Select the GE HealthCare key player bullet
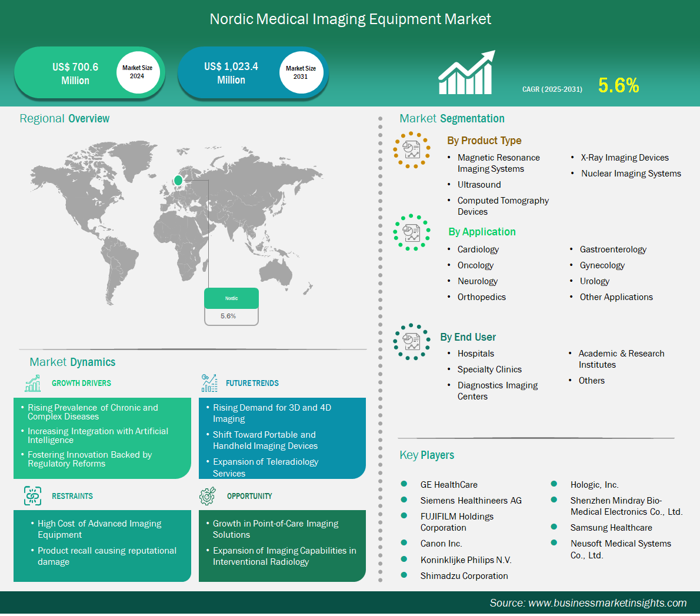 pyautogui.click(x=404, y=484)
